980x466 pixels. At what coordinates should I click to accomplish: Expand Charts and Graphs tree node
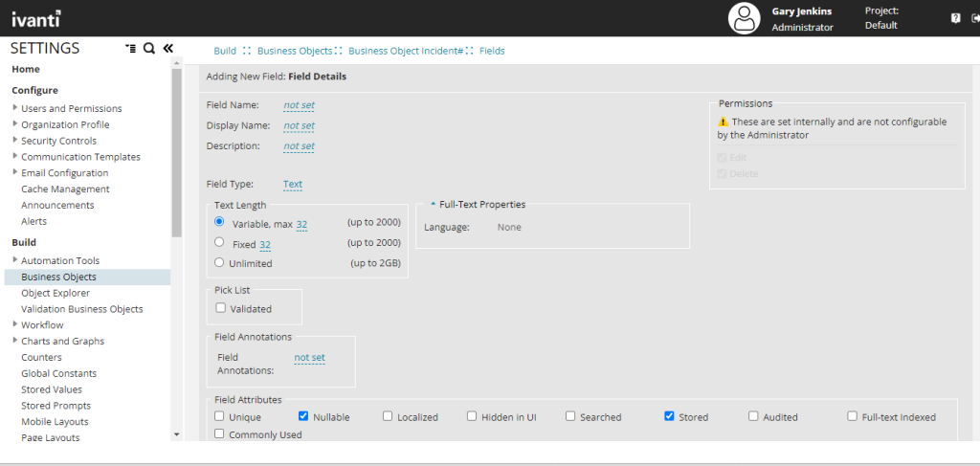(15, 341)
